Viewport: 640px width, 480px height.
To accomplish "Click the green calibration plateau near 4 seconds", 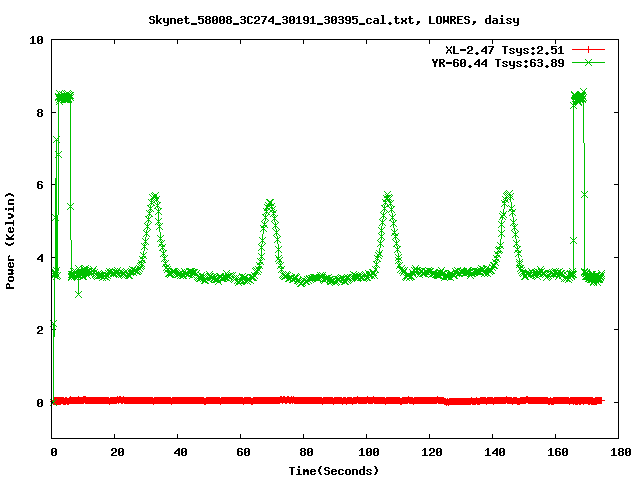I will click(64, 97).
